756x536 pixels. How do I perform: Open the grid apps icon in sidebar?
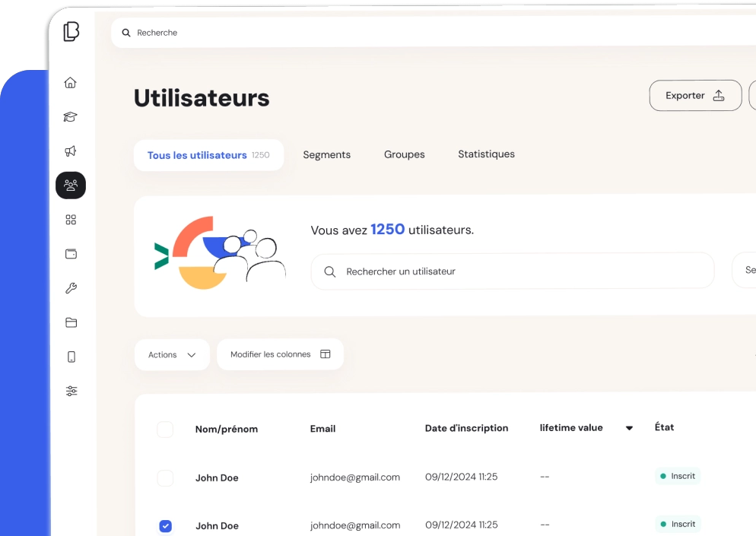[71, 219]
